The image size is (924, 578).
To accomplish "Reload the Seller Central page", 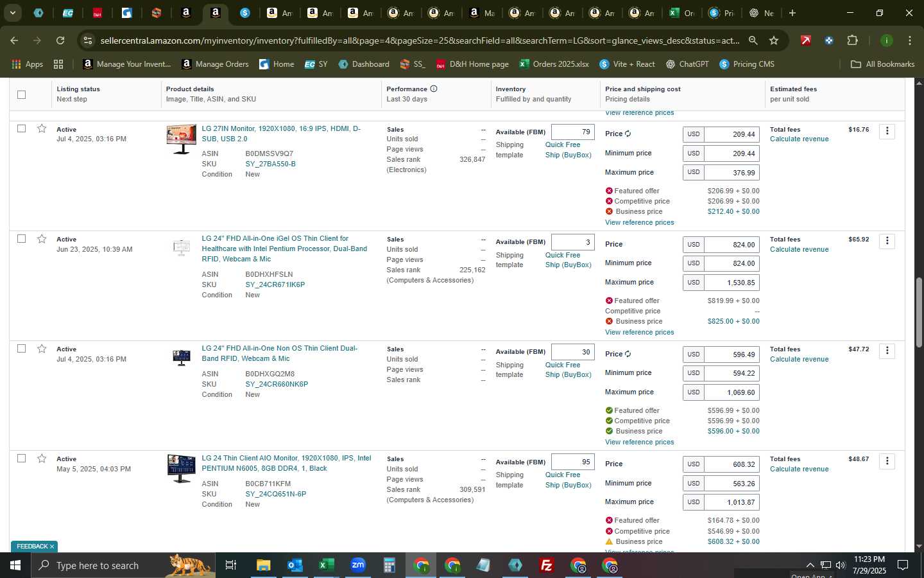I will tap(60, 40).
